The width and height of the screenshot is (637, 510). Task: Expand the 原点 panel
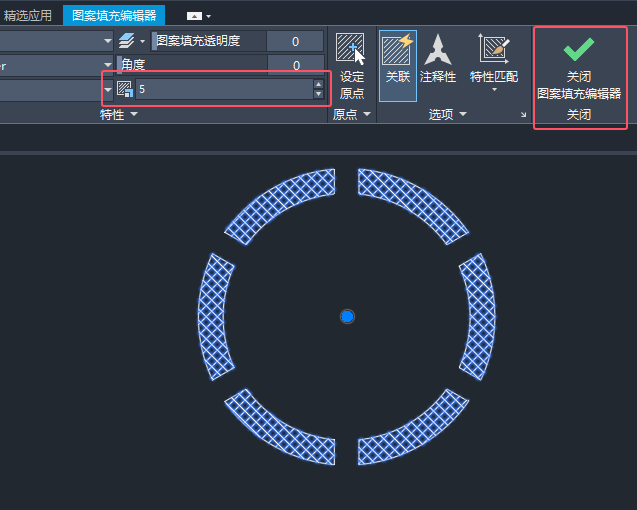352,114
